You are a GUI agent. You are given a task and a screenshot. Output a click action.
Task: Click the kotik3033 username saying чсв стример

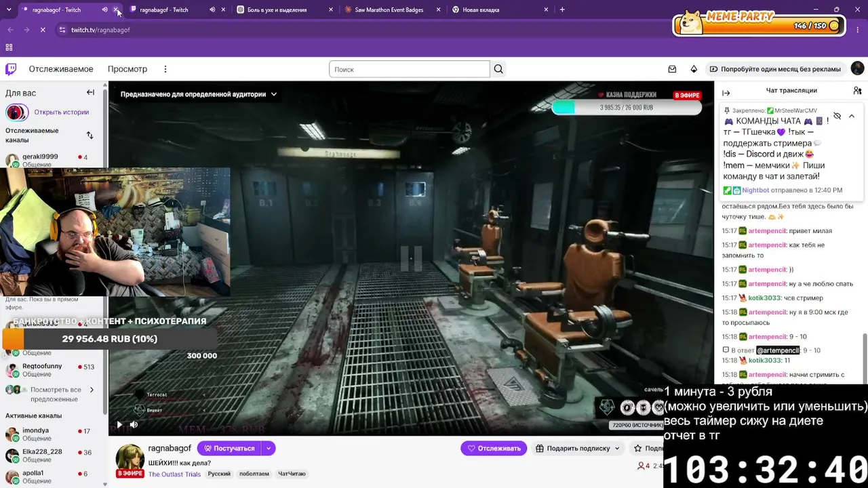click(x=764, y=298)
